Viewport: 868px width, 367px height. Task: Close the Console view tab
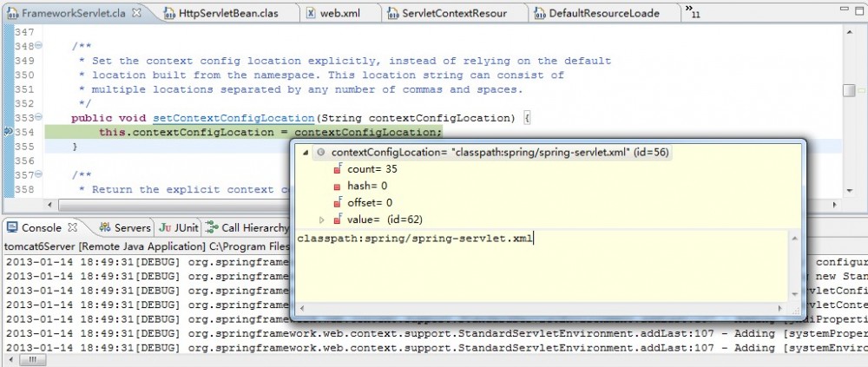pos(72,227)
